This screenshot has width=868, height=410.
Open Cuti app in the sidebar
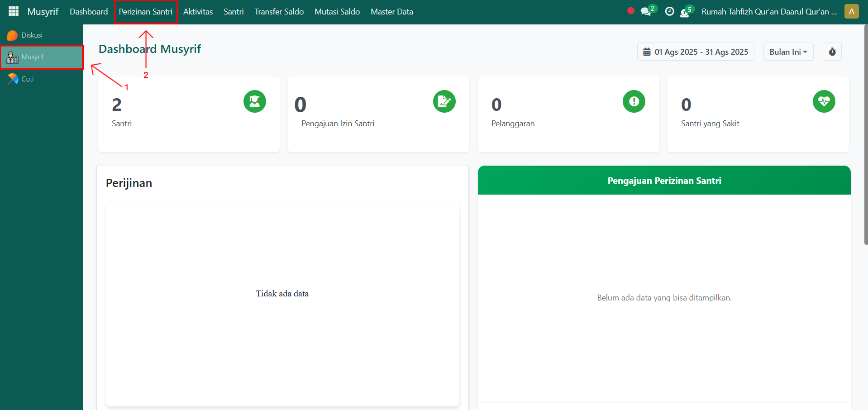point(27,79)
